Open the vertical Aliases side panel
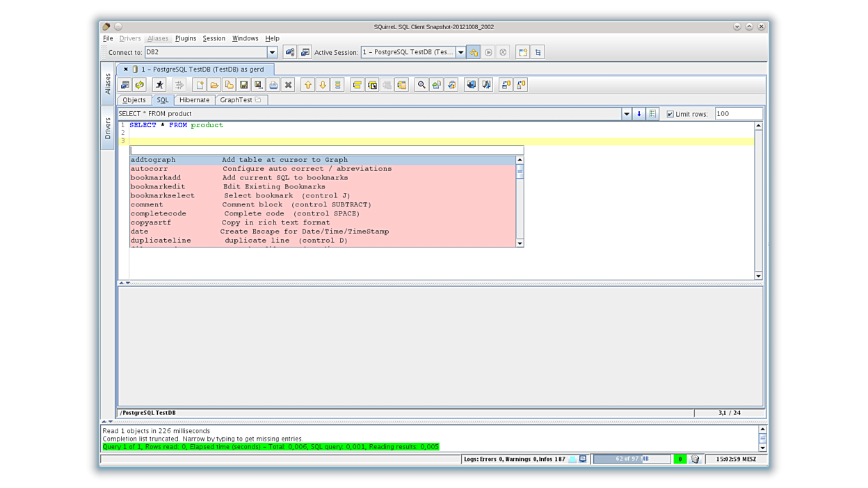The height and width of the screenshot is (488, 868). (x=108, y=83)
